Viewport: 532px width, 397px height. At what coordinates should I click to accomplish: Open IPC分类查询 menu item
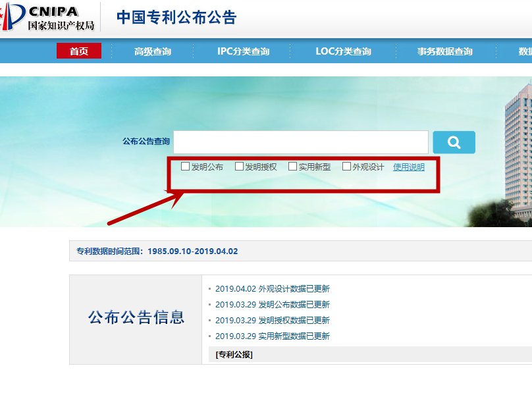pyautogui.click(x=243, y=51)
